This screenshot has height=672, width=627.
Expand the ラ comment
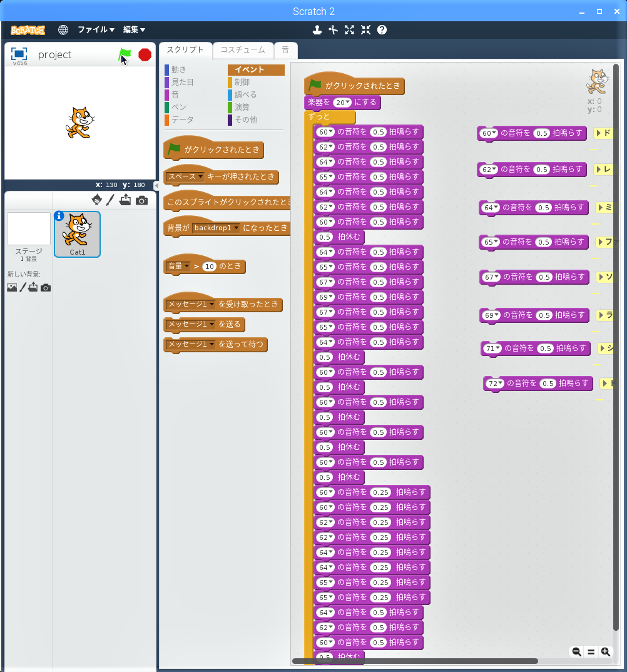602,315
